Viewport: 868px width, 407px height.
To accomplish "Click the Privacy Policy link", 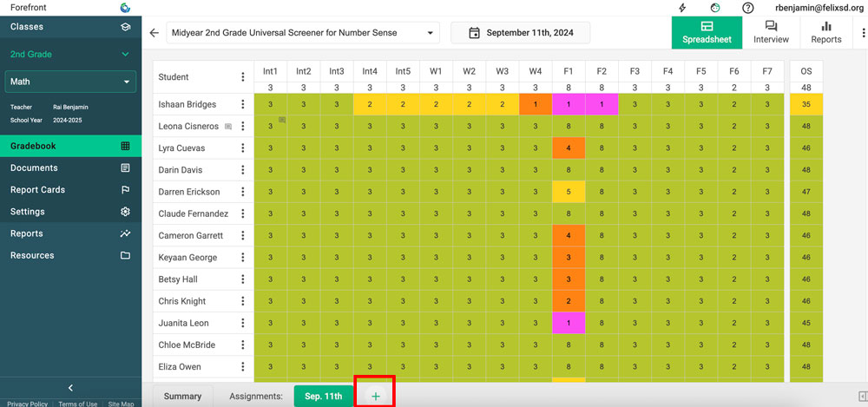I will click(x=27, y=404).
